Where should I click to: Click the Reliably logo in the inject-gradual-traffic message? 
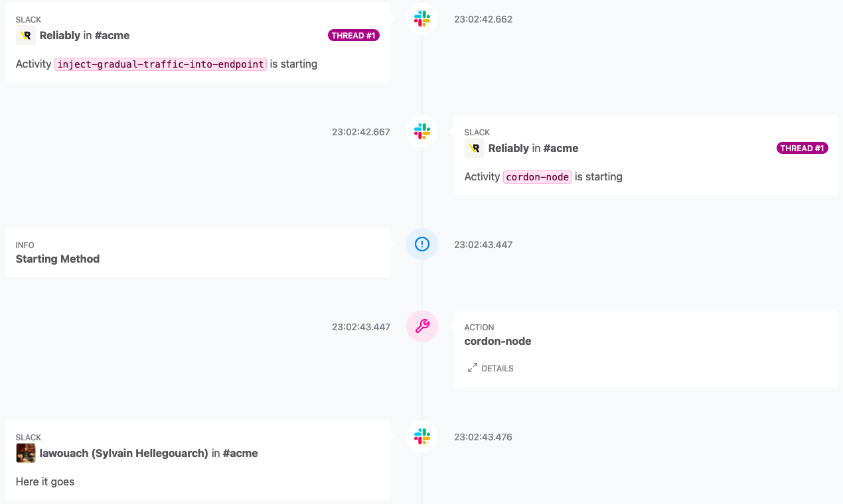point(26,36)
